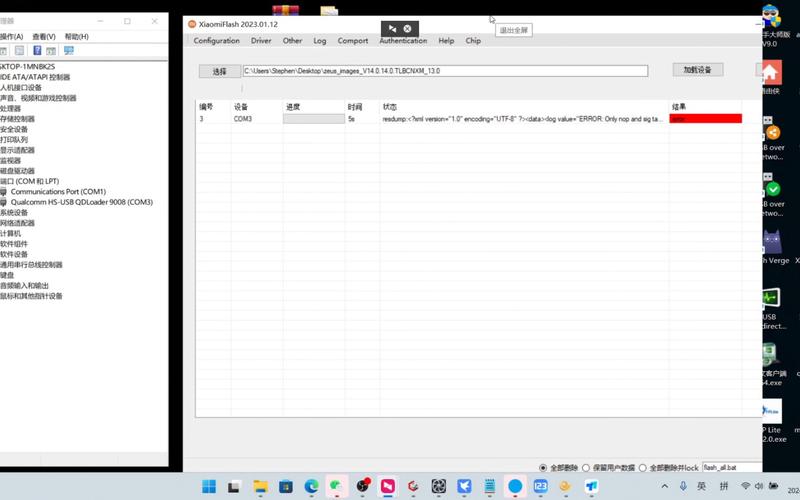The width and height of the screenshot is (800, 500).
Task: Open 查看(V) menu in Device Manager
Action: coord(44,36)
